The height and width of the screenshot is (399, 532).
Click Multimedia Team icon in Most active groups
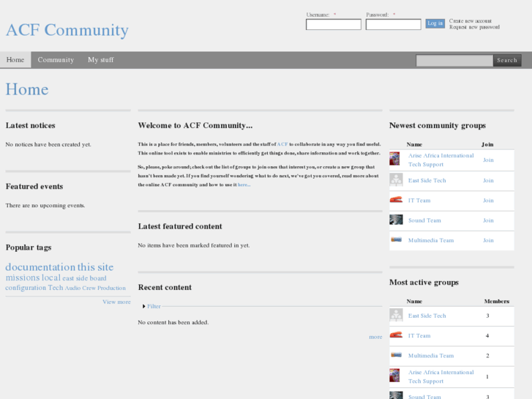(396, 355)
